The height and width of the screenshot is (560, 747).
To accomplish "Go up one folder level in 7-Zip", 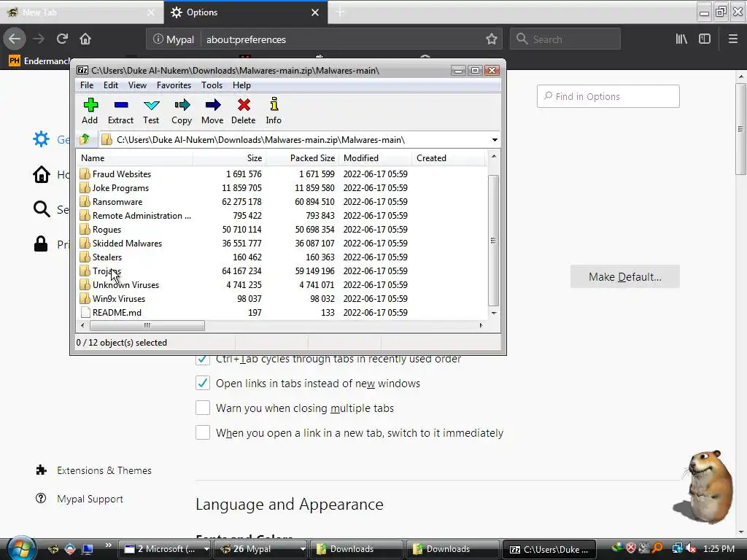I will pos(85,139).
